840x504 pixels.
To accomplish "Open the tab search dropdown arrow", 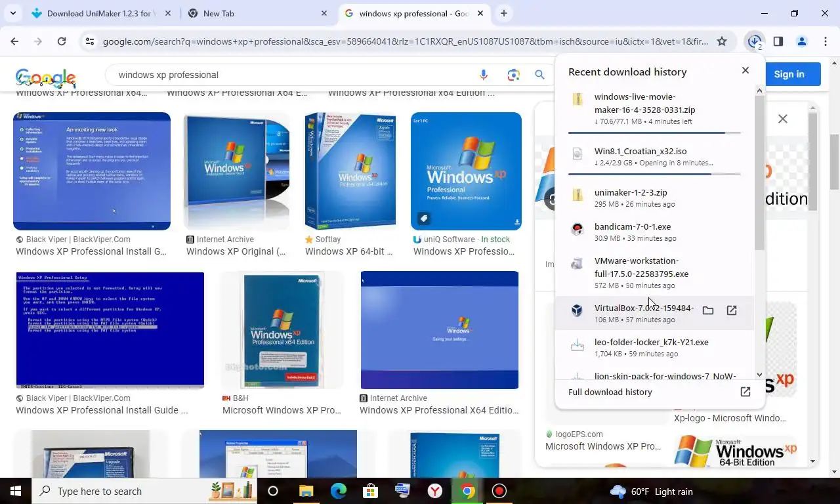I will click(x=13, y=13).
